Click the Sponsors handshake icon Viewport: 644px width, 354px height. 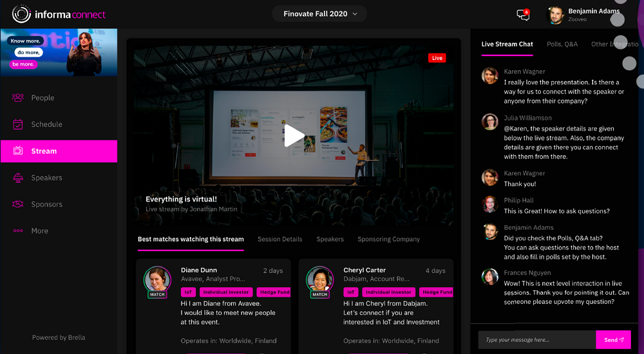click(x=18, y=204)
